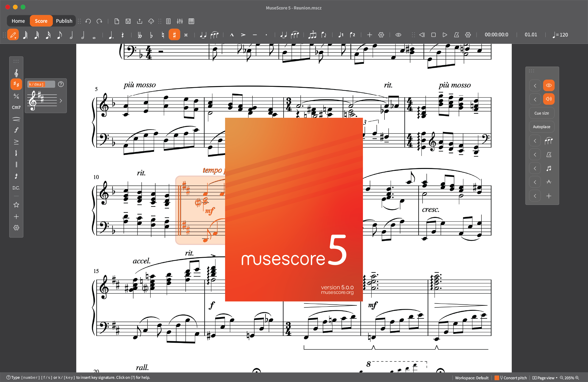The image size is (588, 382).
Task: Add an accent articulation
Action: tap(243, 35)
